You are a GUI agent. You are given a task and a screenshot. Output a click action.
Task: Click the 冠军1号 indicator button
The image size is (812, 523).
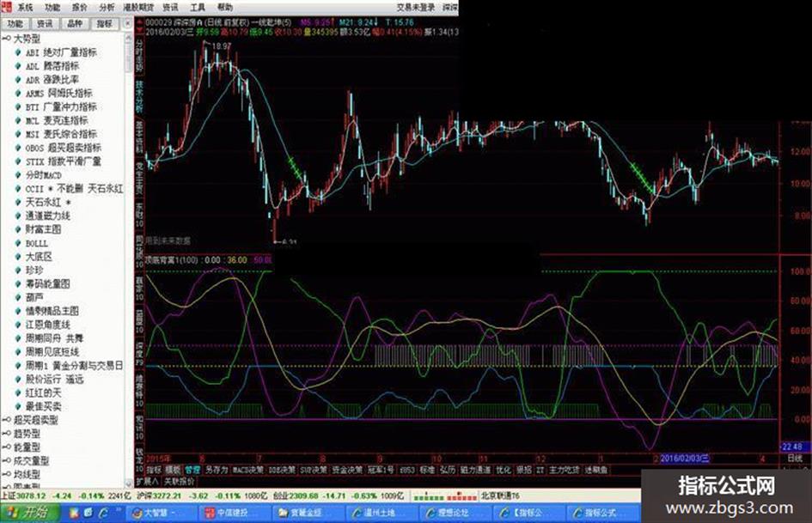pyautogui.click(x=381, y=470)
